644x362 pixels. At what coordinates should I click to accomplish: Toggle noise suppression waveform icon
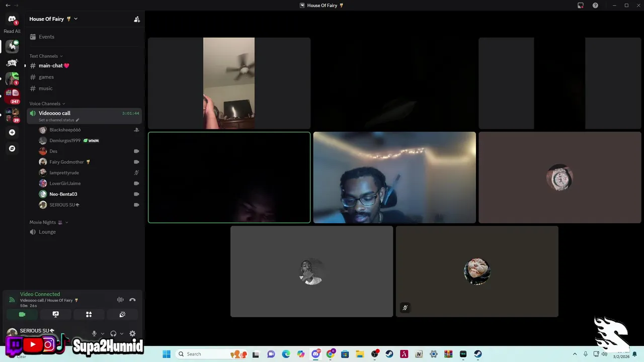120,300
